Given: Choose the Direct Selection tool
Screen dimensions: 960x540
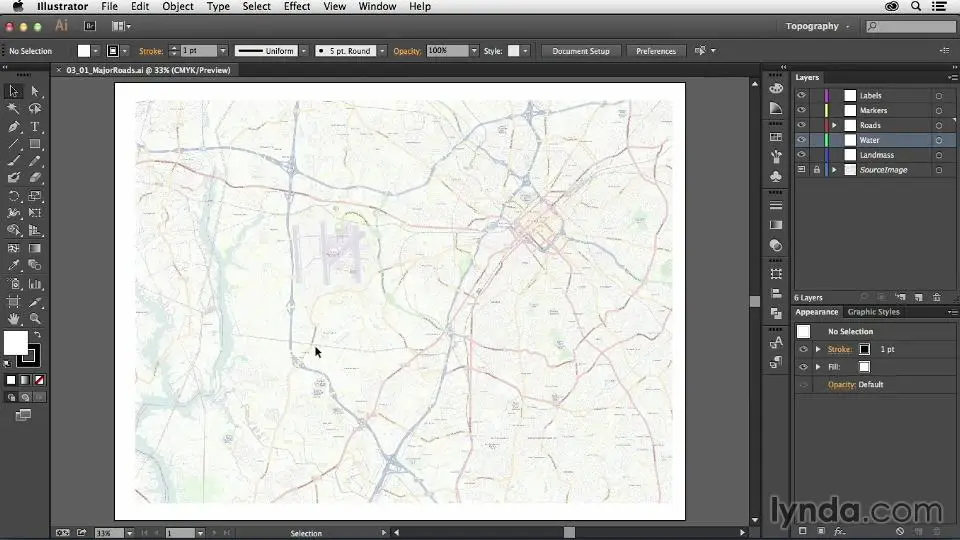Looking at the screenshot, I should point(35,91).
